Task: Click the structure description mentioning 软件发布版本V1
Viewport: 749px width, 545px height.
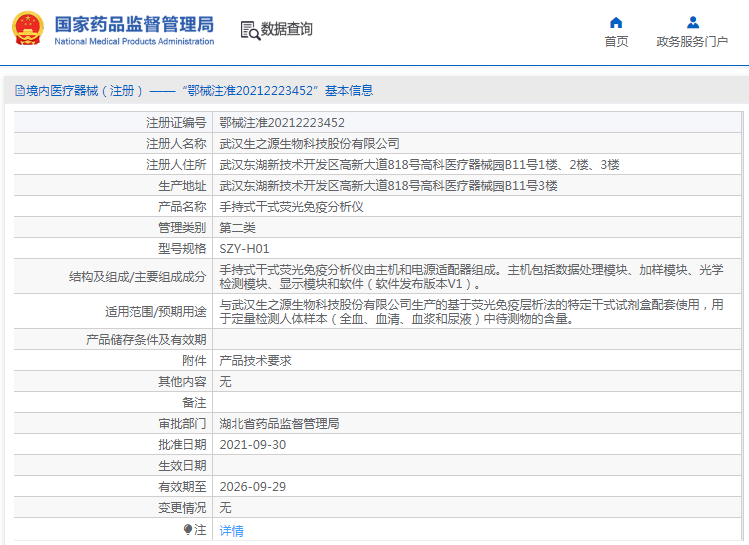Action: click(471, 277)
